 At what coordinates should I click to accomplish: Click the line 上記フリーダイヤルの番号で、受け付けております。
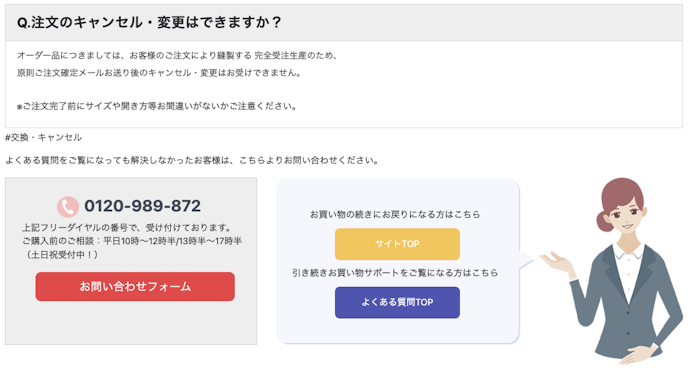[x=127, y=227]
